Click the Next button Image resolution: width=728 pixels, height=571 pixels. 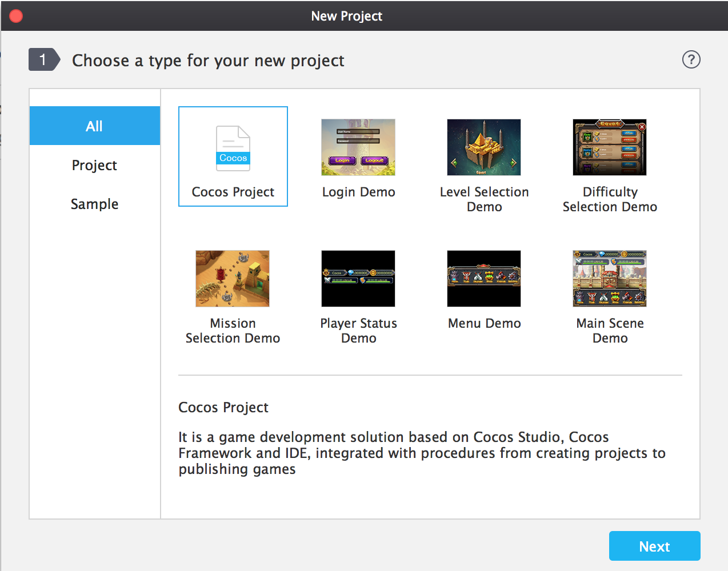(654, 546)
